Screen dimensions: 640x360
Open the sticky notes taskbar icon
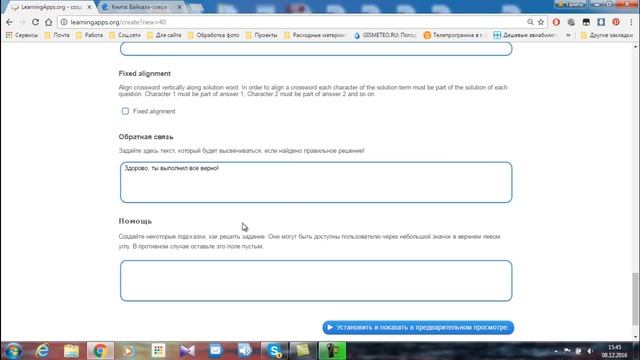point(303,351)
